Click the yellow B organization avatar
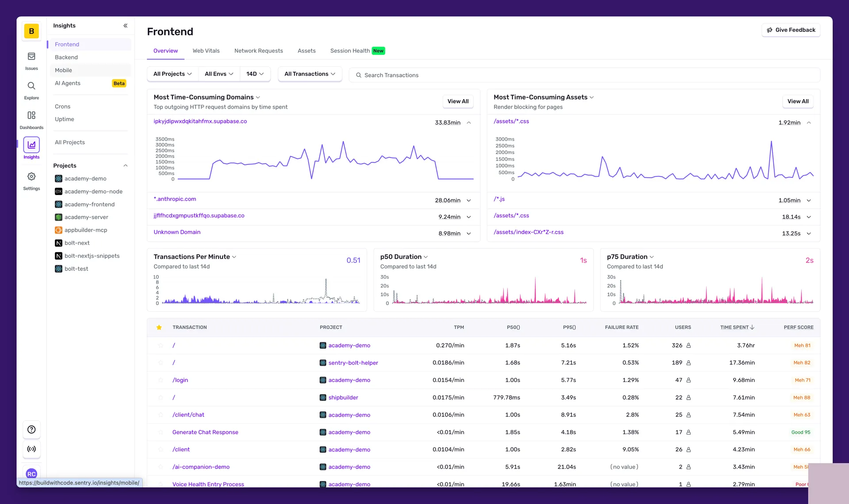The width and height of the screenshot is (849, 504). click(31, 31)
